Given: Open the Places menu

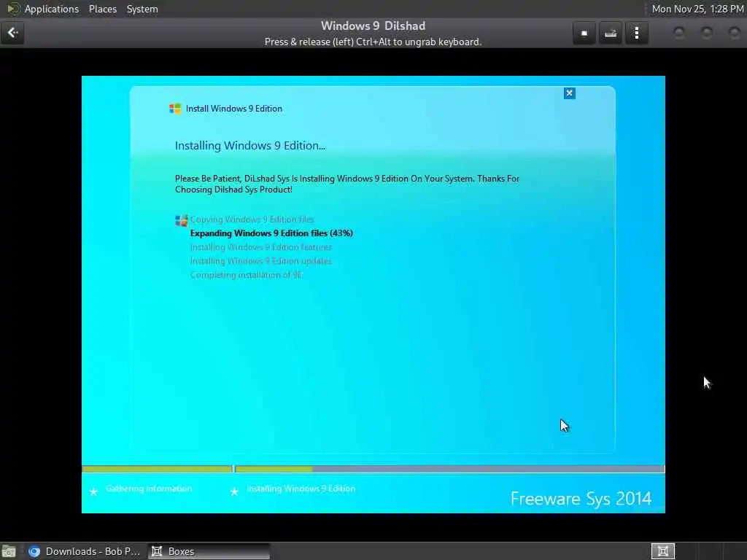Looking at the screenshot, I should tap(102, 9).
